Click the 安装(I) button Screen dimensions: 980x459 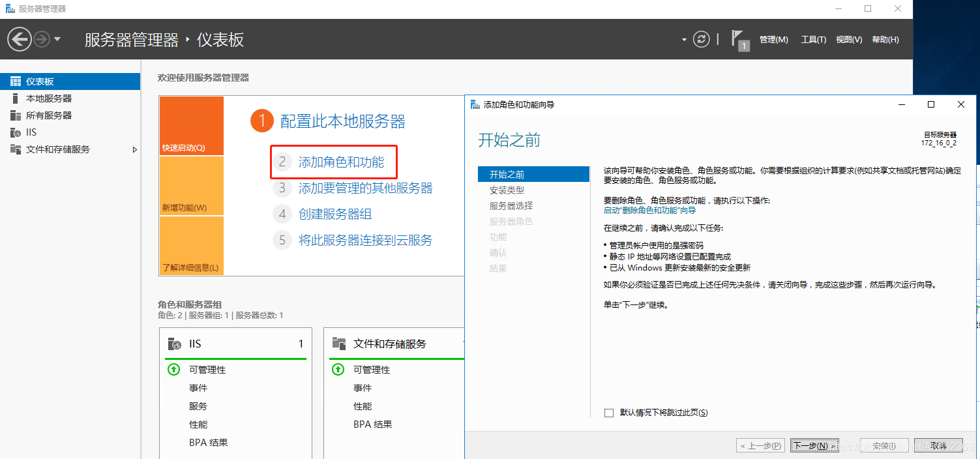(884, 446)
